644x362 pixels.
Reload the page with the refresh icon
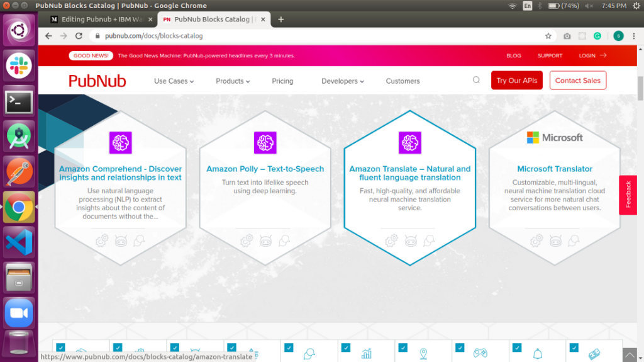[79, 36]
